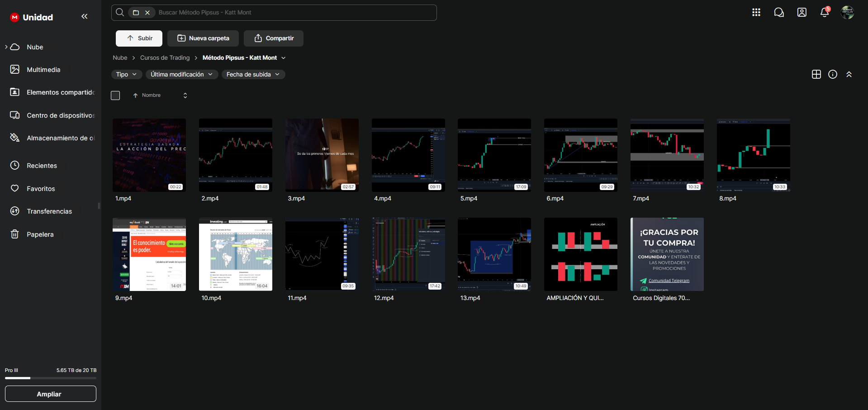The image size is (868, 410).
Task: Open the Tipo filter dropdown
Action: 126,74
